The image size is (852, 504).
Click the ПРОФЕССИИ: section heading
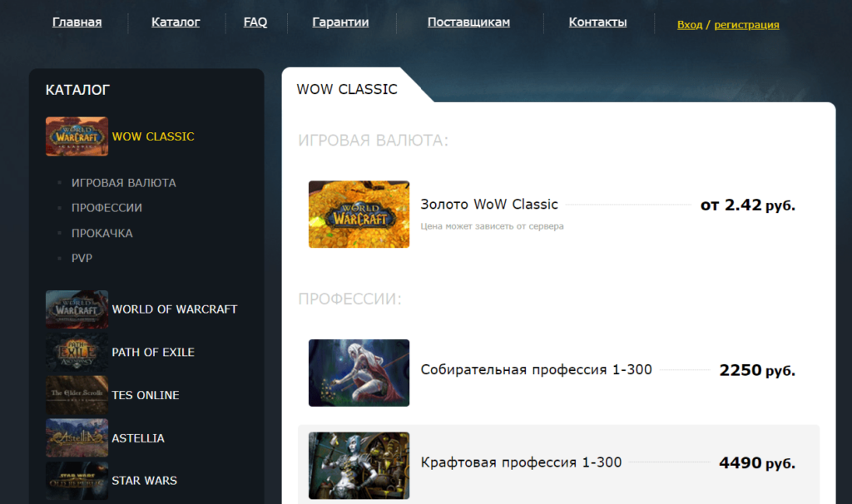(x=349, y=299)
